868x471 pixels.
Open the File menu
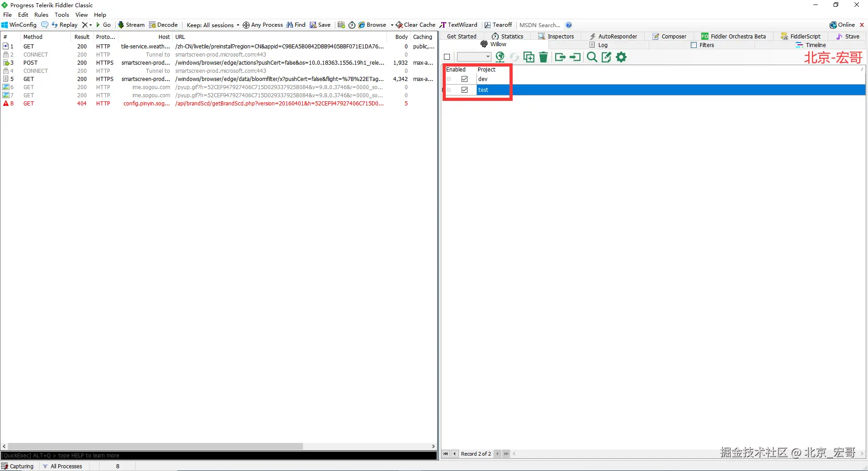tap(8, 14)
